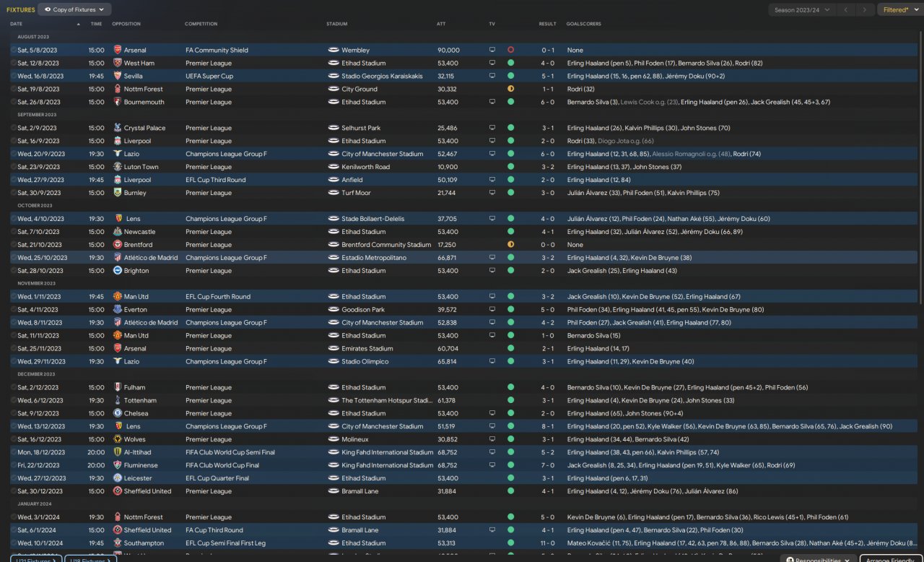Click the stadium icon beside Molineux
924x562 pixels.
pyautogui.click(x=334, y=439)
